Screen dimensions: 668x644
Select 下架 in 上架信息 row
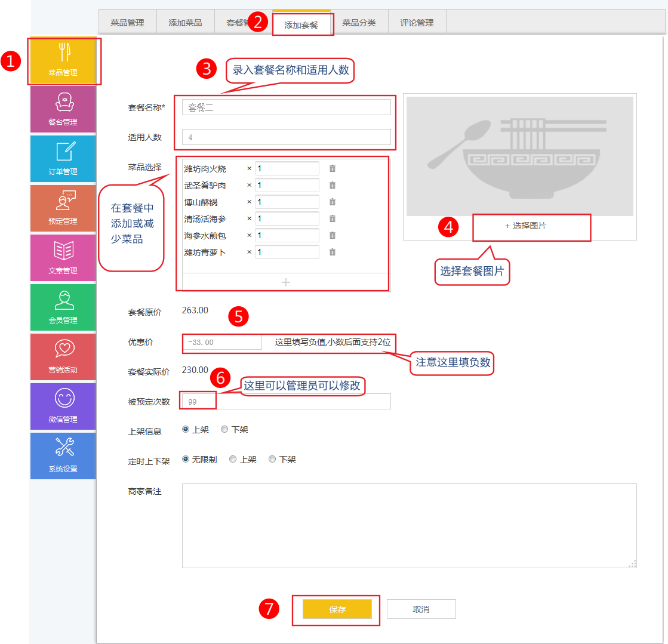225,430
